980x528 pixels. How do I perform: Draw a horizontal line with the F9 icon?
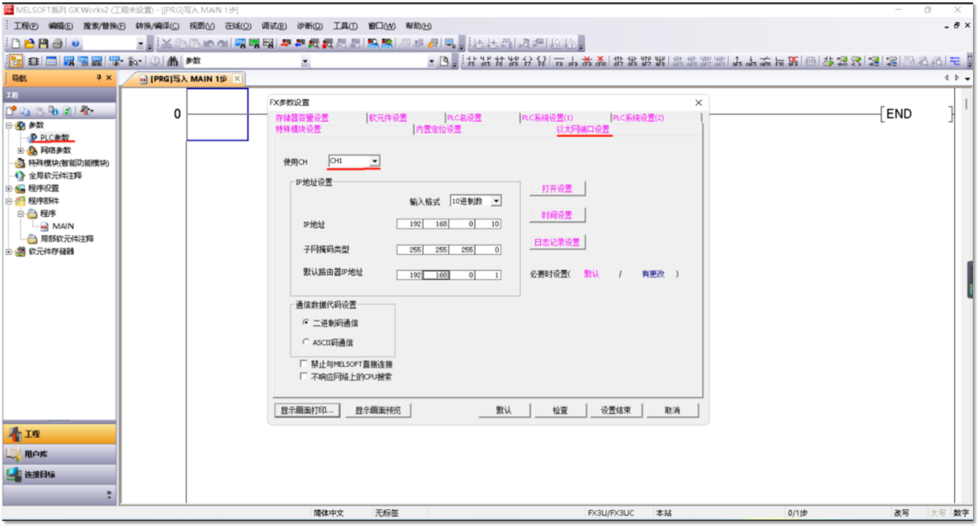[x=559, y=61]
